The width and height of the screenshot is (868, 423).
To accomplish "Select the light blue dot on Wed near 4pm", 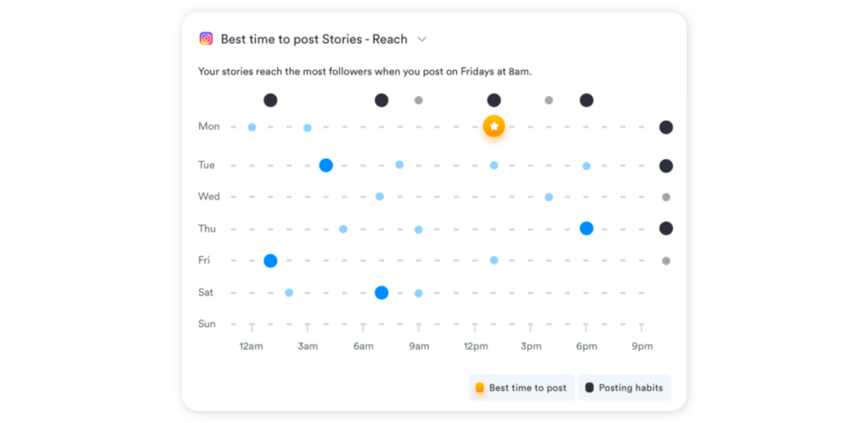I will click(x=548, y=198).
